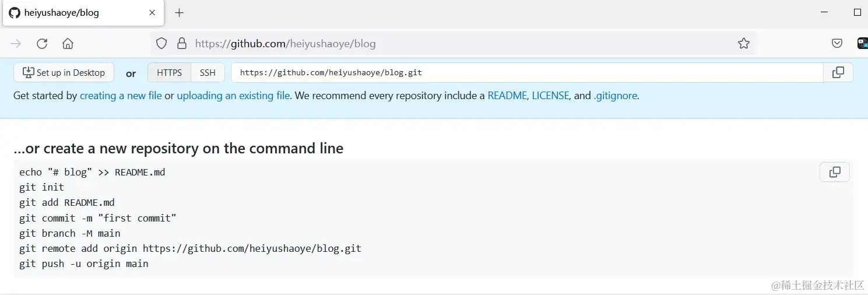Open the shield tracking protection icon

(161, 44)
